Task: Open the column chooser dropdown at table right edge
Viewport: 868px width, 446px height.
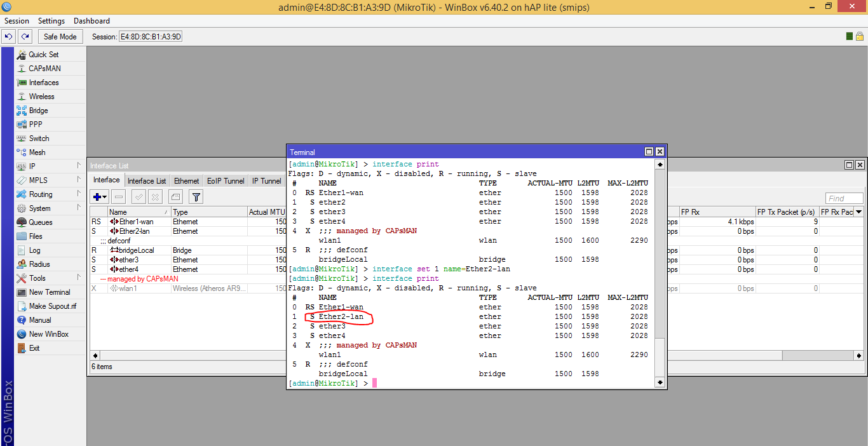Action: [859, 212]
